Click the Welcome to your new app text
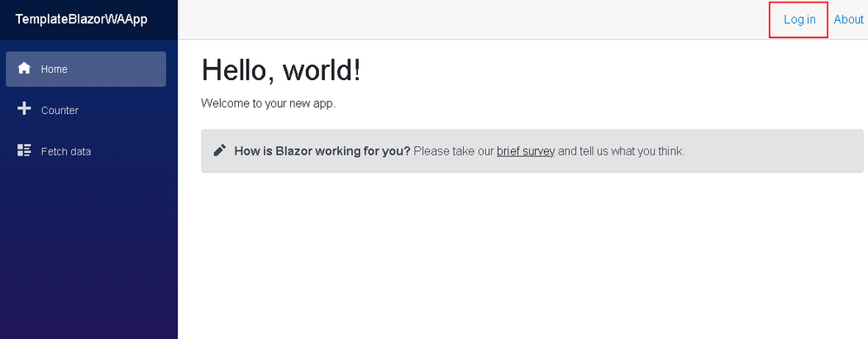Image resolution: width=868 pixels, height=339 pixels. 268,103
